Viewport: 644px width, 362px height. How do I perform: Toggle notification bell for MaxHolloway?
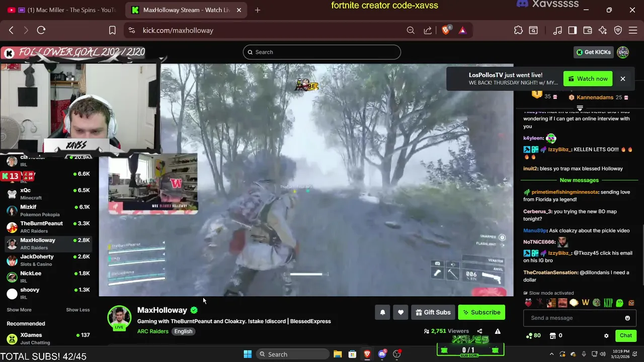point(382,312)
